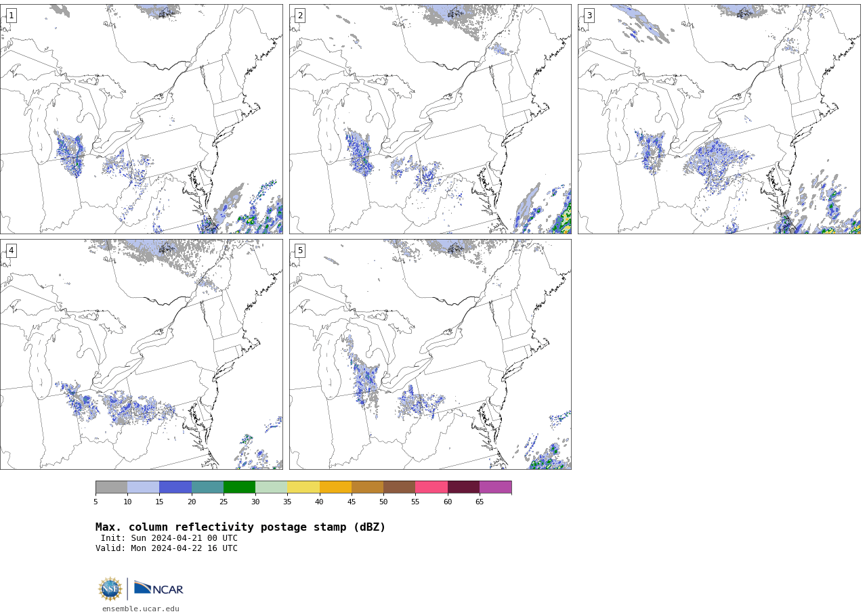Screen dimensions: 867x616
Task: Click panel number label 1
Action: (11, 16)
